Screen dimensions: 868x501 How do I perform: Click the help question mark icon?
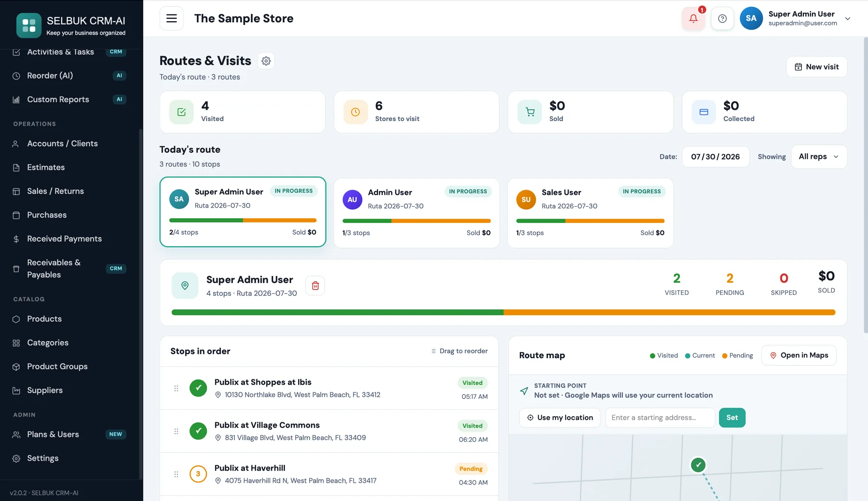coord(722,18)
